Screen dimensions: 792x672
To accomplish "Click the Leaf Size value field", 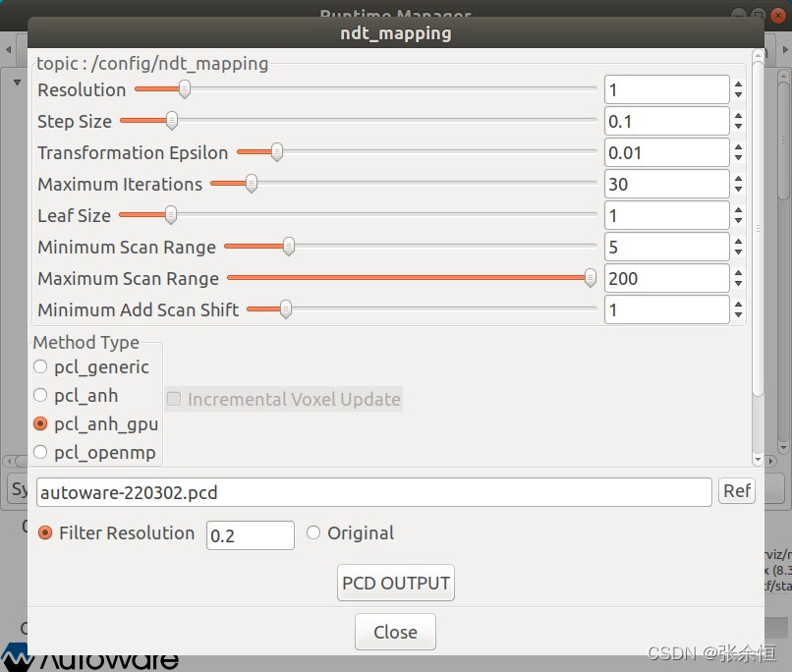I will point(667,215).
